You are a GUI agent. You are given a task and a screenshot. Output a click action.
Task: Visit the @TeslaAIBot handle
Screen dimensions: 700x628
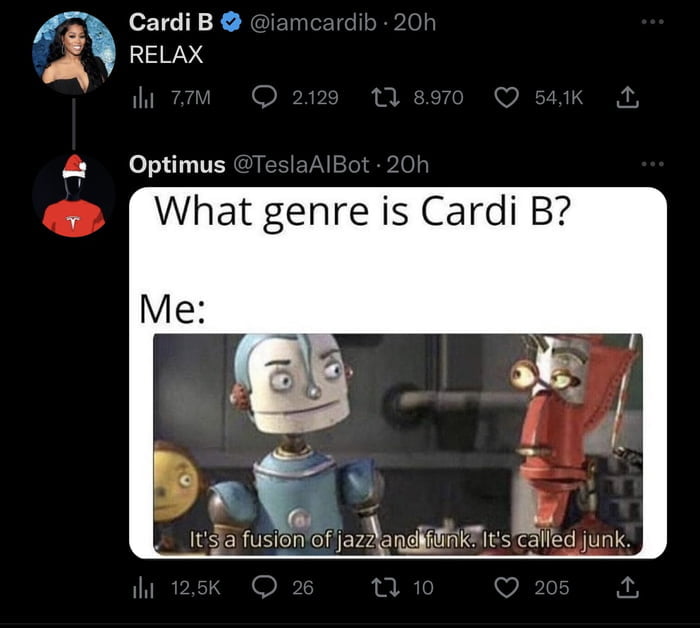(301, 165)
